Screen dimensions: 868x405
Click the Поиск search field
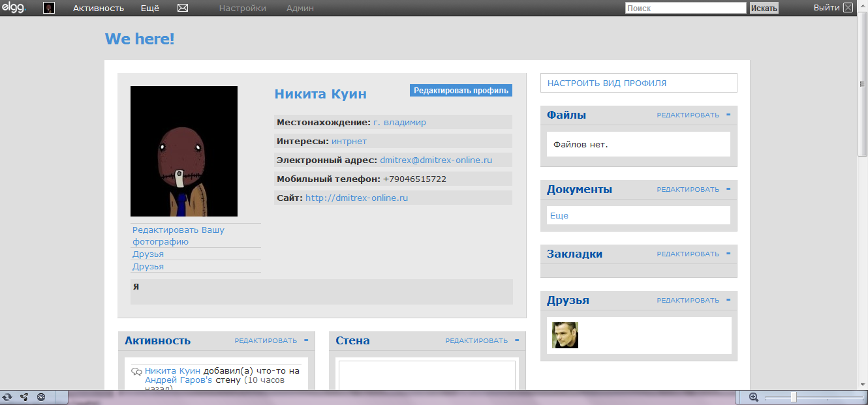tap(685, 8)
